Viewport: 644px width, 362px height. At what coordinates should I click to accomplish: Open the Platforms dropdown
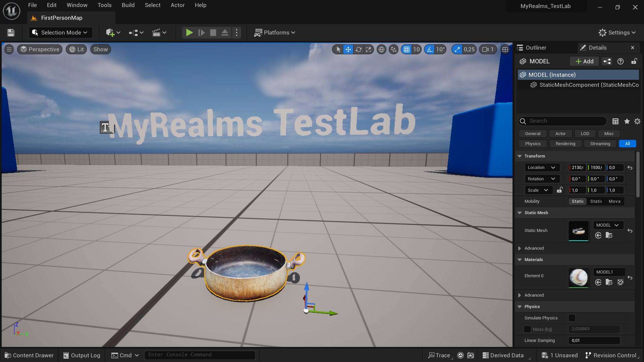click(x=275, y=33)
